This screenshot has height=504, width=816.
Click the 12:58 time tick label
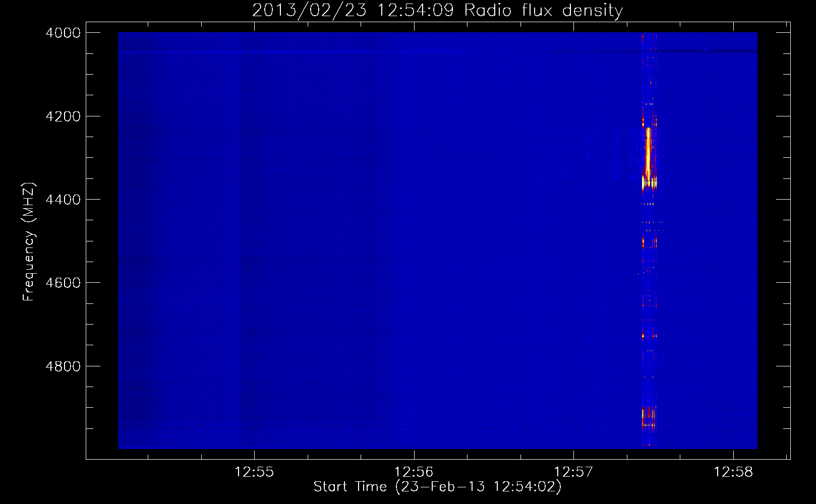pos(733,472)
